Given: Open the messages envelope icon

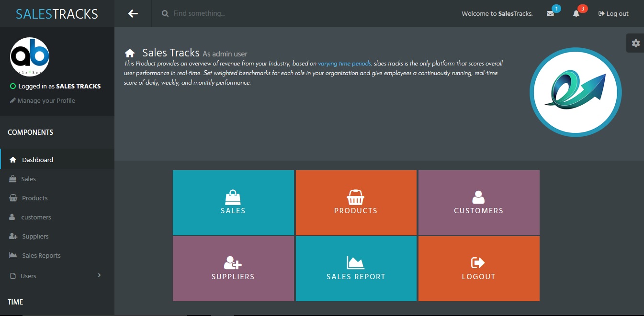Looking at the screenshot, I should click(550, 14).
